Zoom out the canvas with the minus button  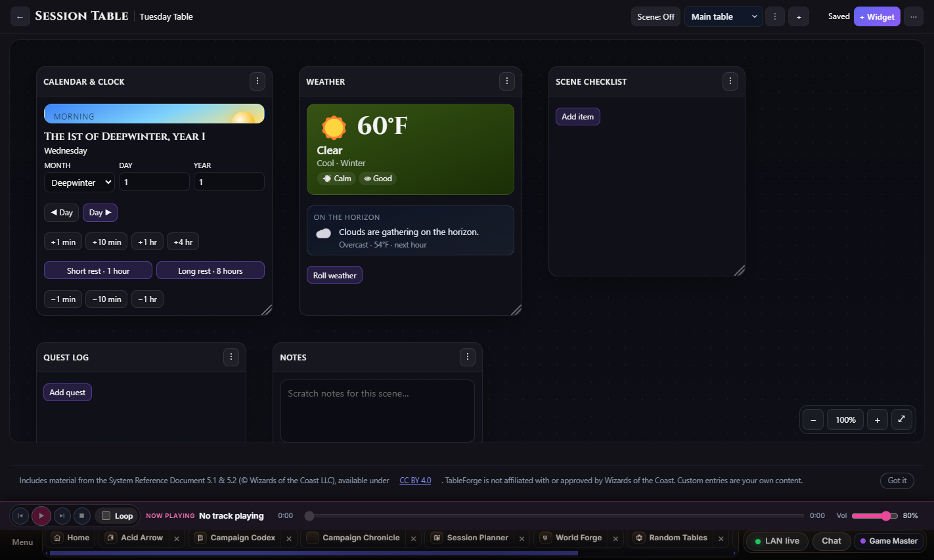813,420
